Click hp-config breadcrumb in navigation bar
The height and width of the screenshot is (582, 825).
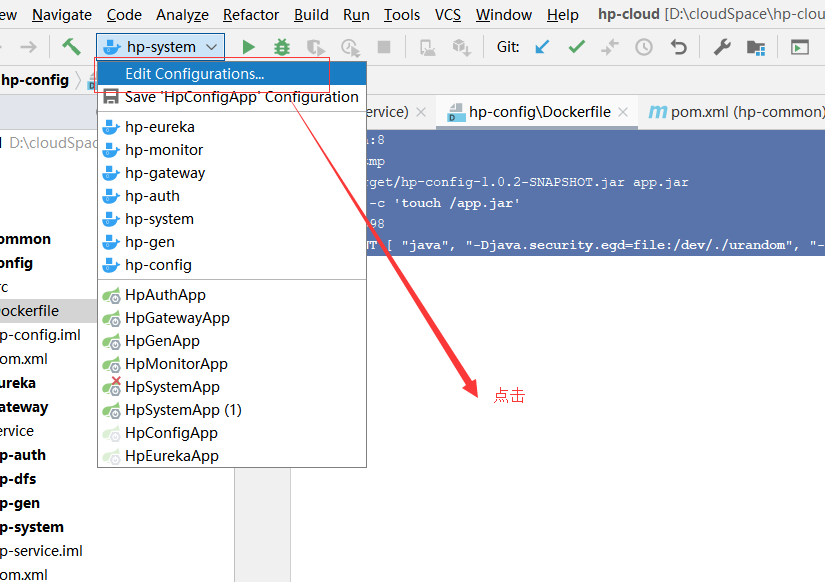click(35, 80)
